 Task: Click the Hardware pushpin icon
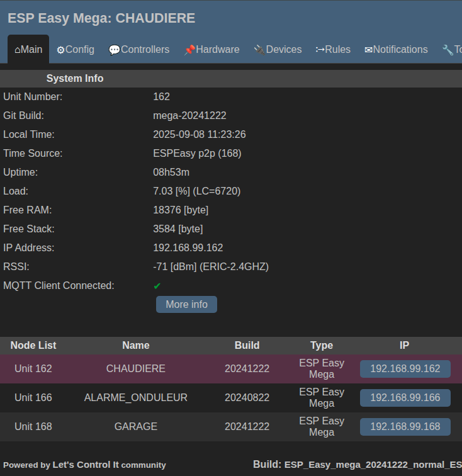[x=189, y=50]
